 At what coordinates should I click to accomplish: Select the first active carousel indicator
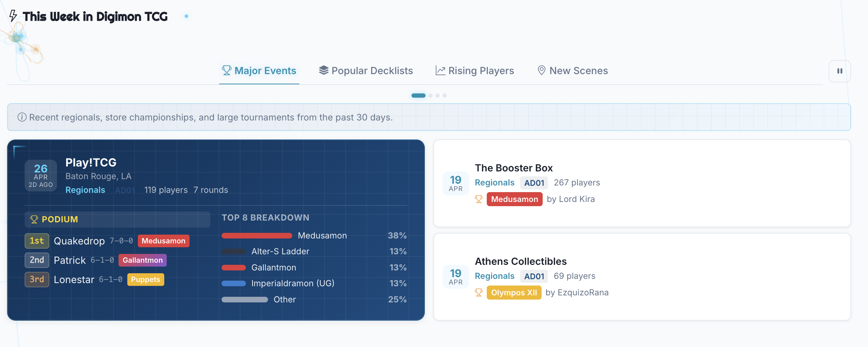coord(419,96)
